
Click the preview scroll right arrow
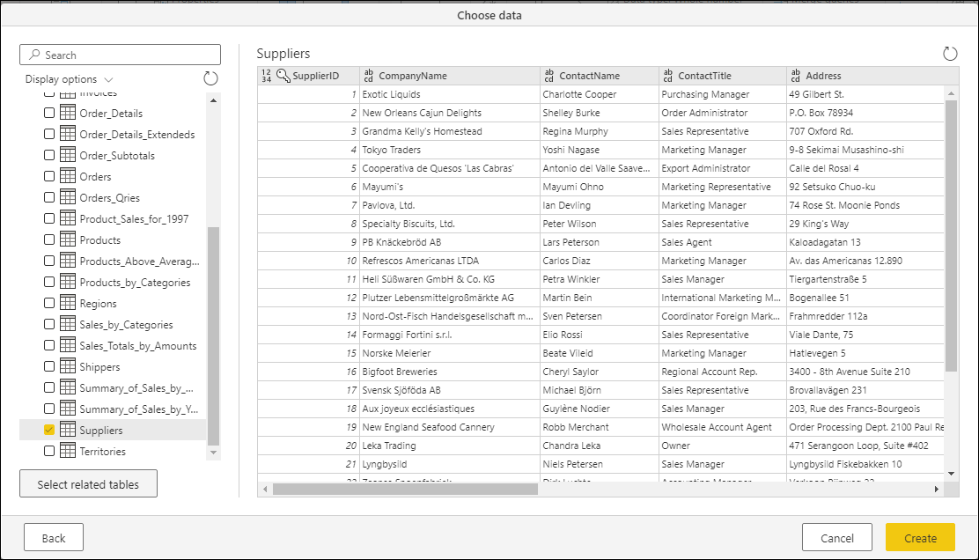point(937,489)
